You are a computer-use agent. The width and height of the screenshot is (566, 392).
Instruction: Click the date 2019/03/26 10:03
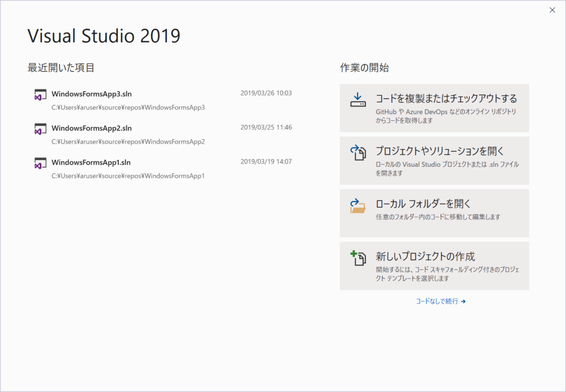266,93
